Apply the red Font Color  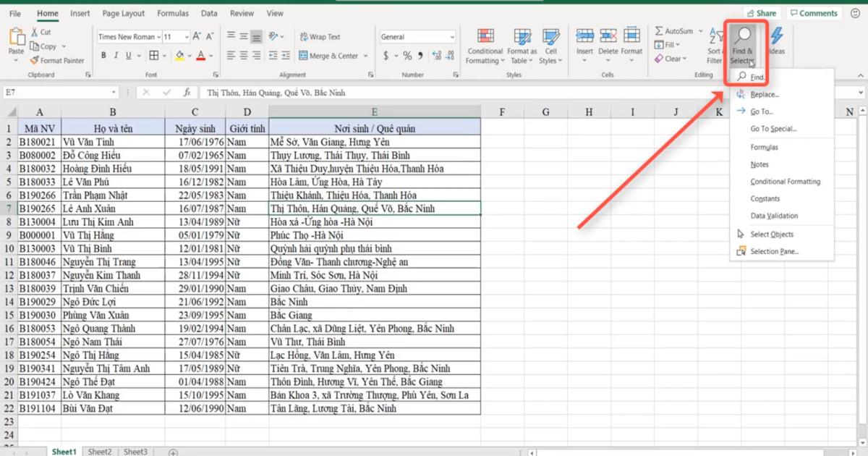coord(200,56)
